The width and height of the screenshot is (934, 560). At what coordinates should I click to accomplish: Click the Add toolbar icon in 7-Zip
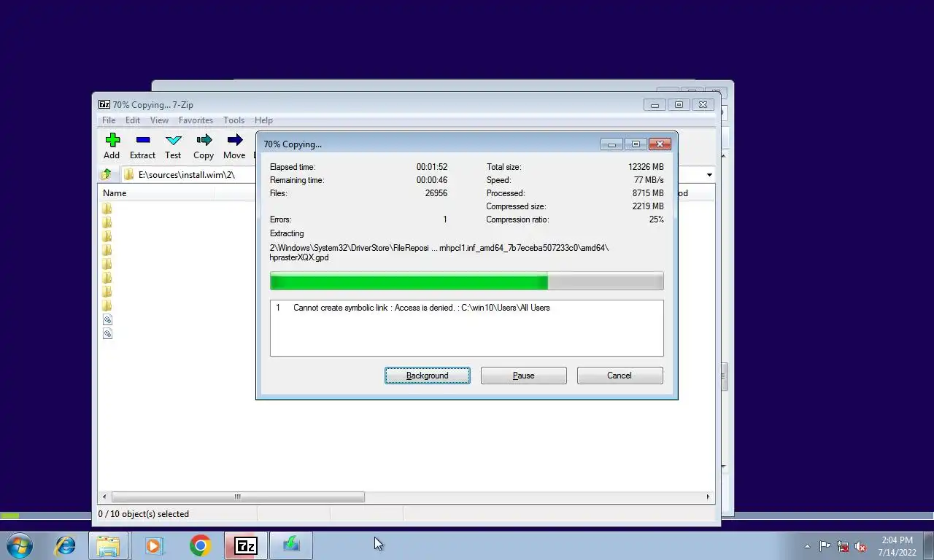112,140
